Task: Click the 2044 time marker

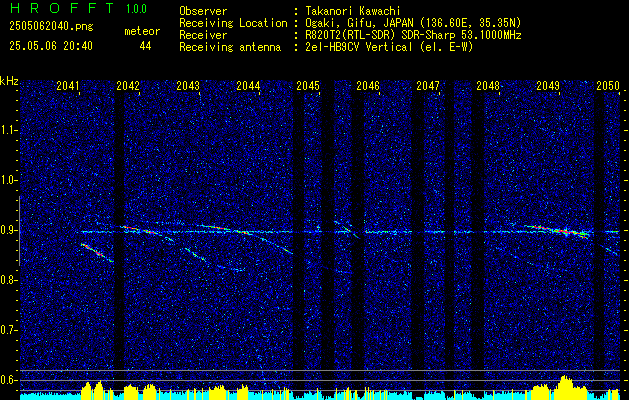Action: coord(248,85)
